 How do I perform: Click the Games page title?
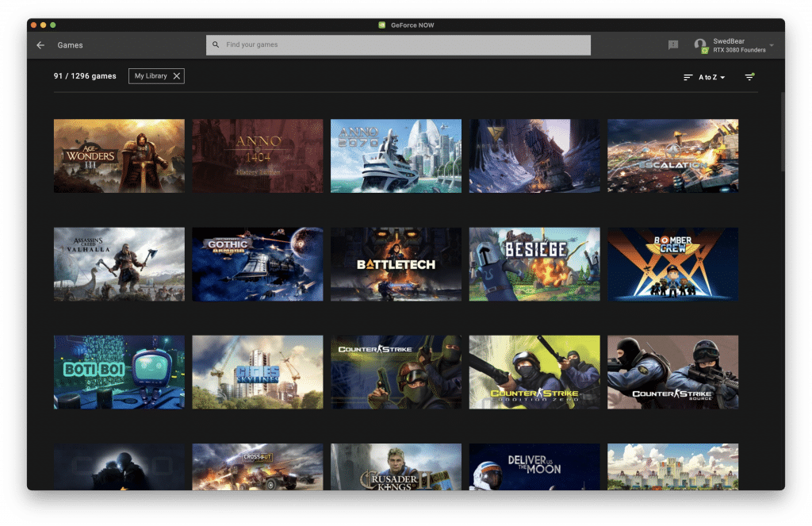pos(70,45)
